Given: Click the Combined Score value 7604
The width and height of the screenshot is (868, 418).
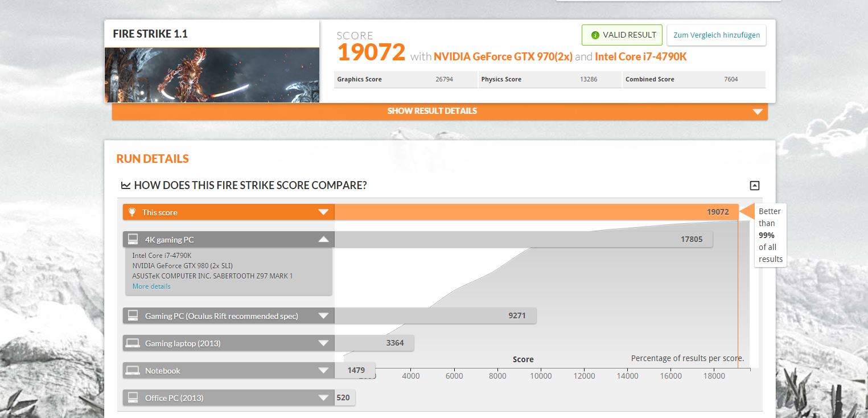Looking at the screenshot, I should 731,80.
